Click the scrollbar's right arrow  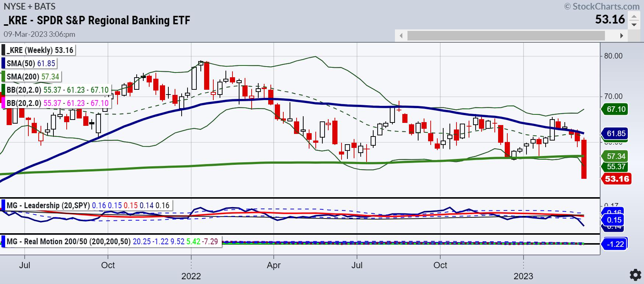coord(622,36)
